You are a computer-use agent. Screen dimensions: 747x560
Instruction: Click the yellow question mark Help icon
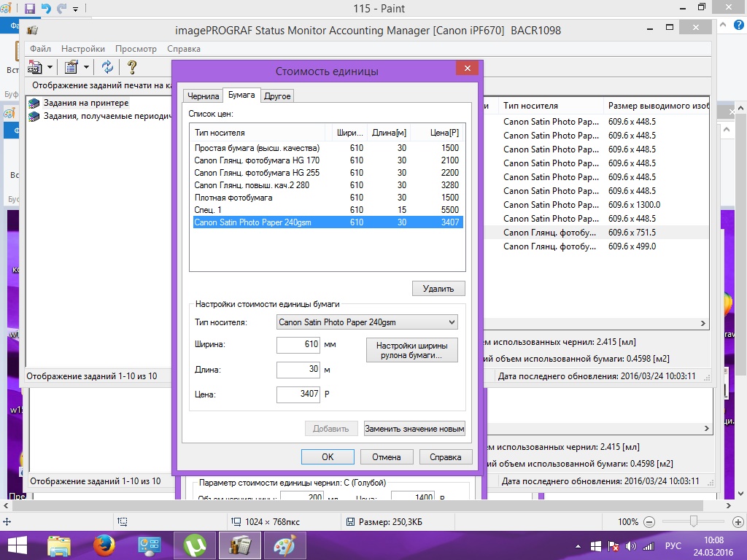132,67
